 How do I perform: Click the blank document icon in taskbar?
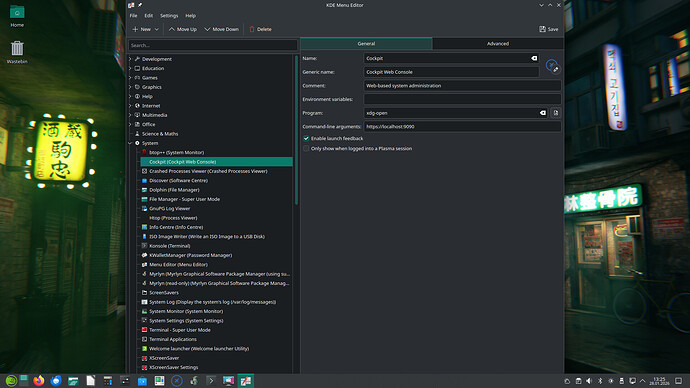(x=91, y=381)
